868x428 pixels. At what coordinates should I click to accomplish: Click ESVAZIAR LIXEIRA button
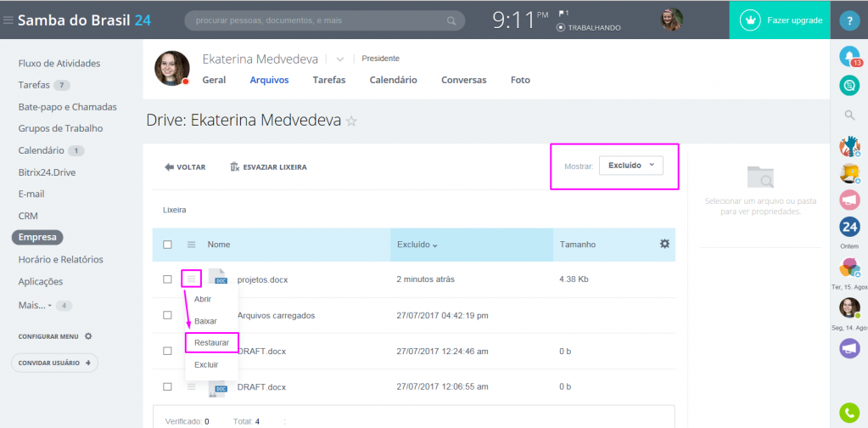pos(268,166)
